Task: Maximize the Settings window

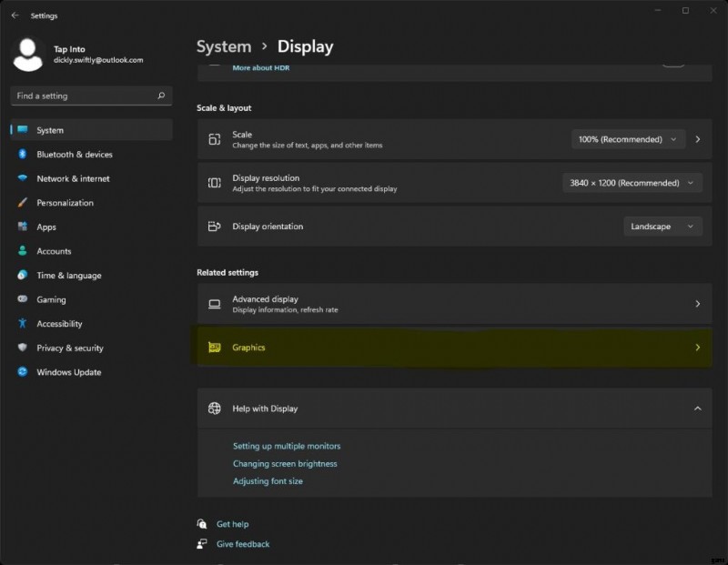Action: click(x=685, y=10)
